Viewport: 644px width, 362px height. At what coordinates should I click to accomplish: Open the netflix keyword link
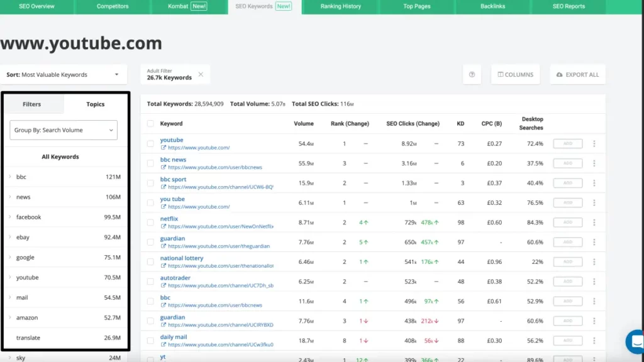pyautogui.click(x=169, y=219)
